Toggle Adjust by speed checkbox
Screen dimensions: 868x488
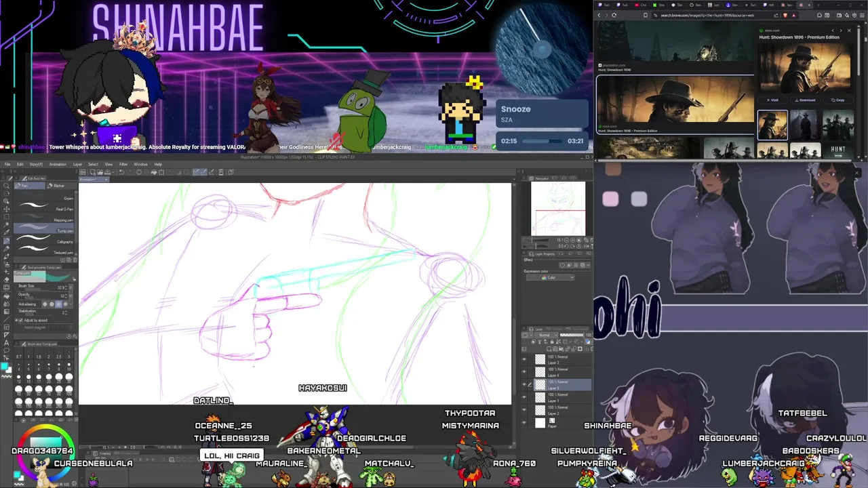[21, 321]
